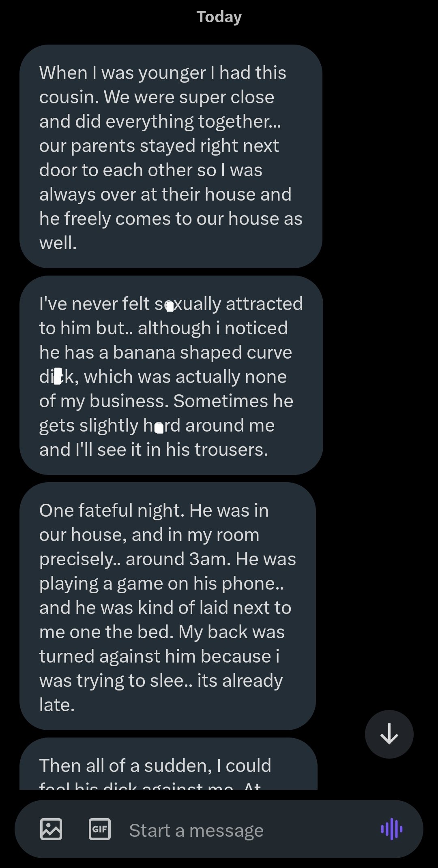Tap the line "precisely.. around 3am. He was"

[x=167, y=559]
